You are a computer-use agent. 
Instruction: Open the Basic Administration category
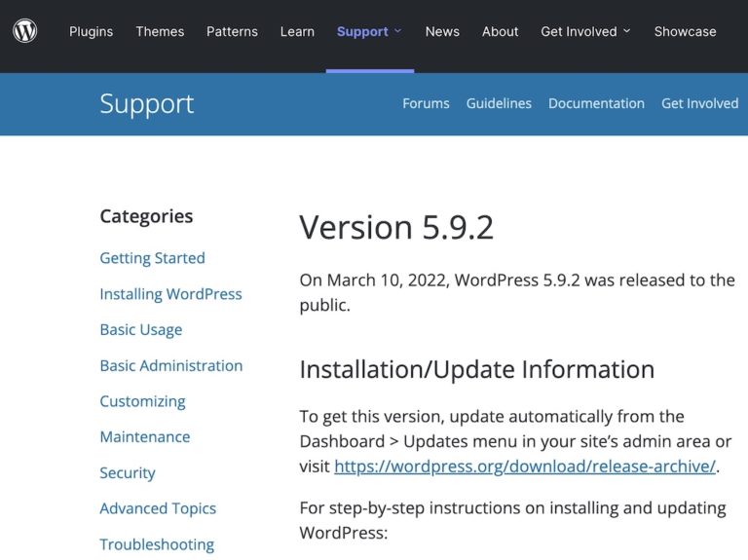171,365
